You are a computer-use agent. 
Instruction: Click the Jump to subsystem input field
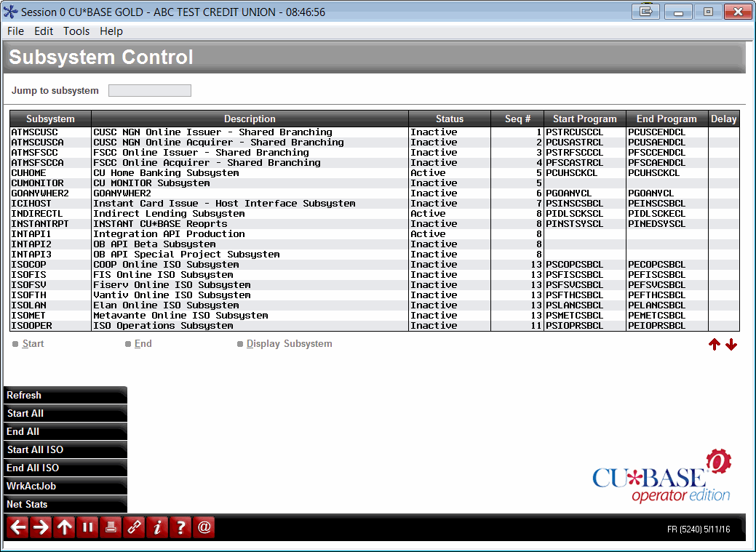149,90
